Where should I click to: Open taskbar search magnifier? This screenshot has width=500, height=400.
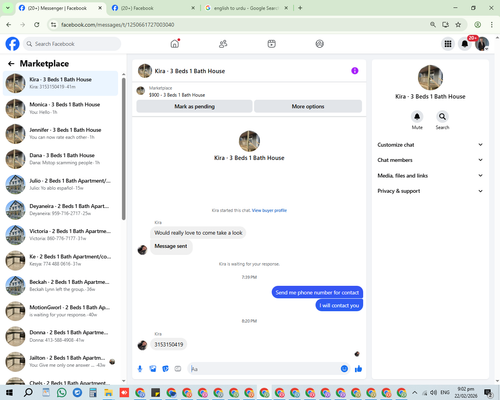point(28,393)
